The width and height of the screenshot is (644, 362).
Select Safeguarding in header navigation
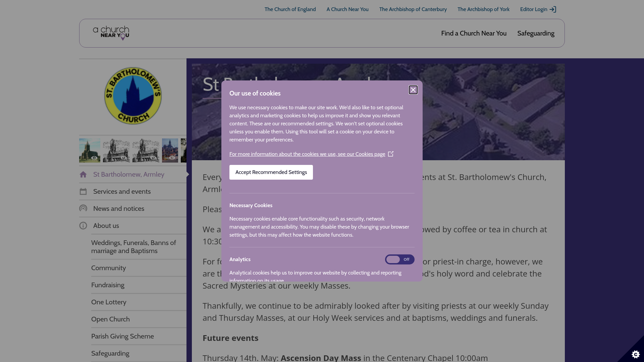[x=536, y=33]
